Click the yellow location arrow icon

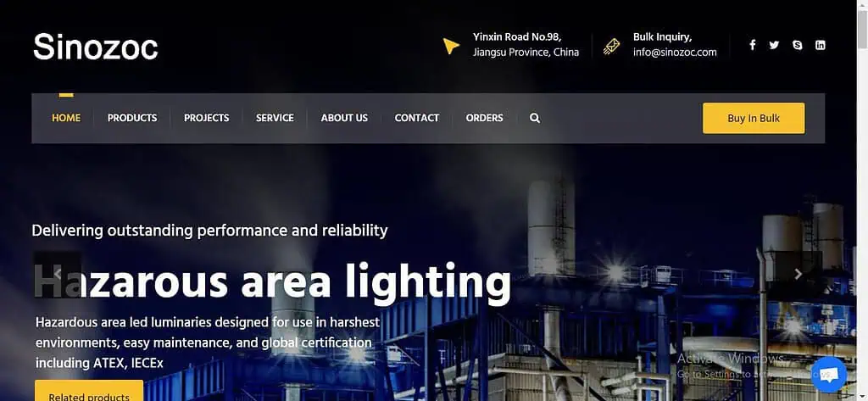[451, 46]
